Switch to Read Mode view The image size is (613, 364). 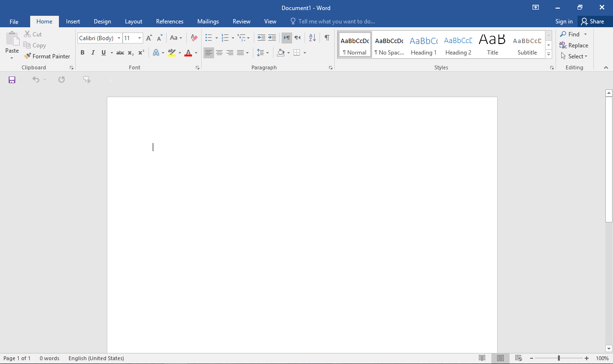482,358
